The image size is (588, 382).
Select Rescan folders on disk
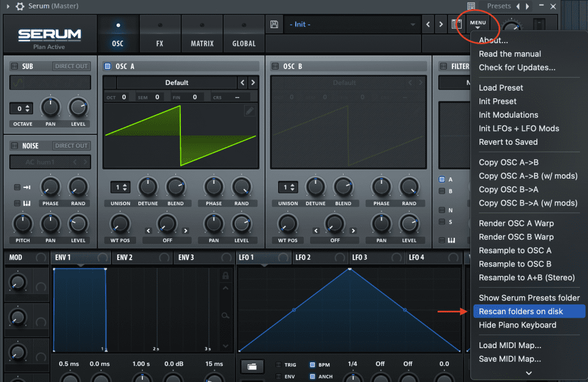coord(529,311)
